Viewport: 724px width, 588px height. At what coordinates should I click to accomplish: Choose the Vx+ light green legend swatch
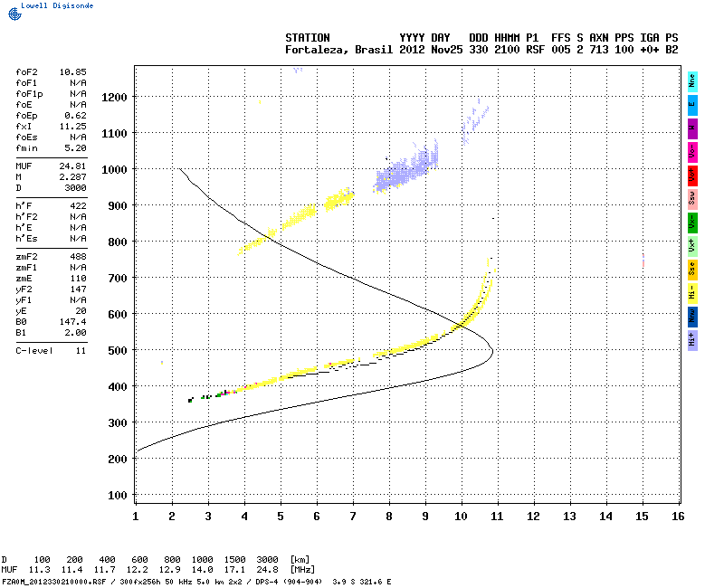coord(691,246)
